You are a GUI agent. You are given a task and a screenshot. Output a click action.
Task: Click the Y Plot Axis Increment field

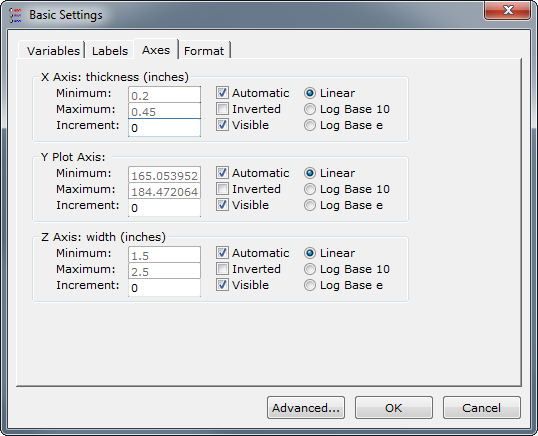[x=164, y=208]
